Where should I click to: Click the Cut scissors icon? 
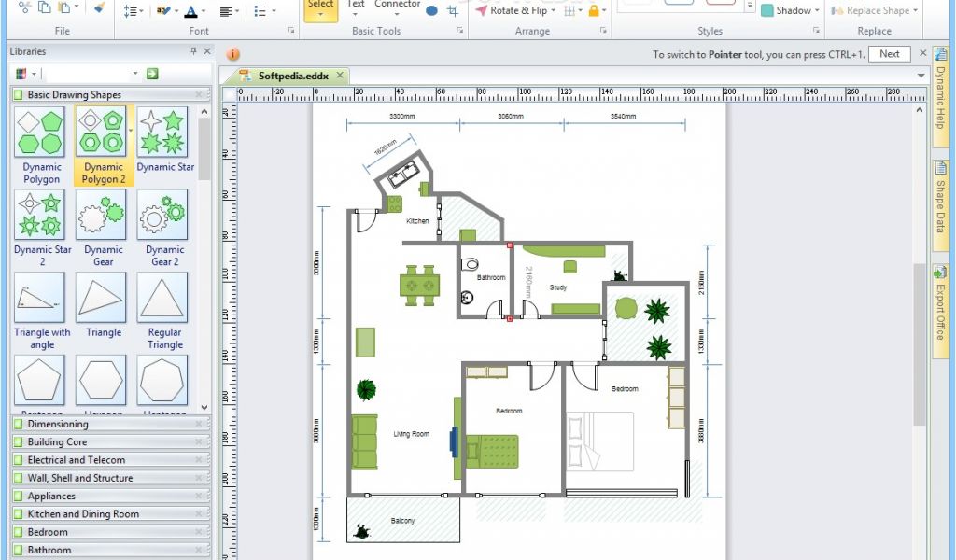pyautogui.click(x=24, y=8)
